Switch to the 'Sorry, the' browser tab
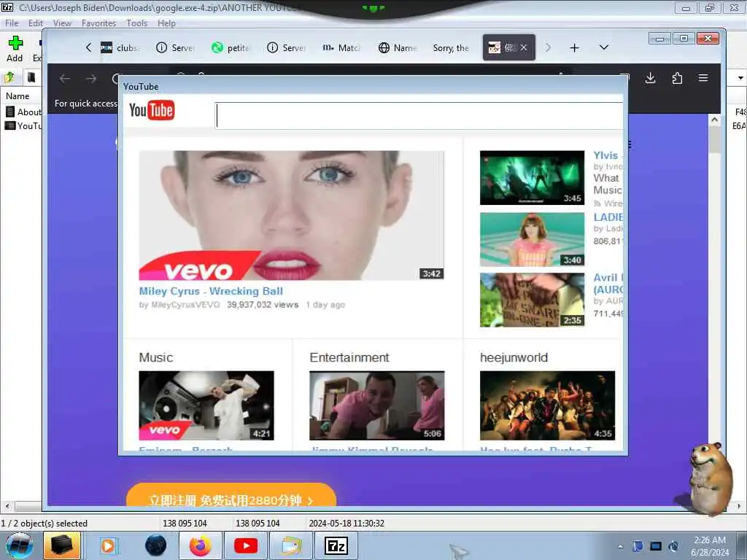Image resolution: width=747 pixels, height=560 pixels. (451, 47)
